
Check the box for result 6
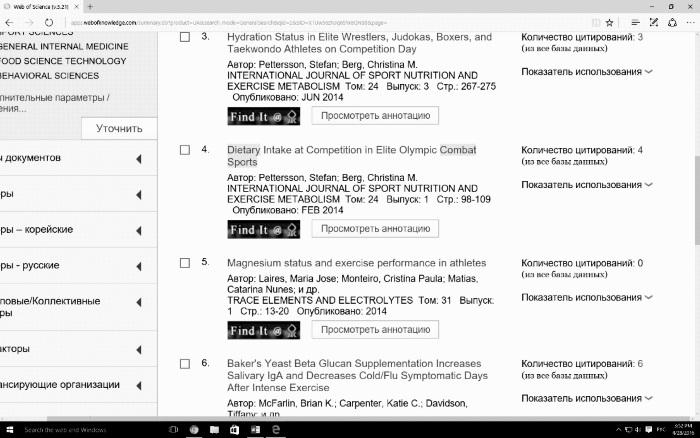point(185,364)
